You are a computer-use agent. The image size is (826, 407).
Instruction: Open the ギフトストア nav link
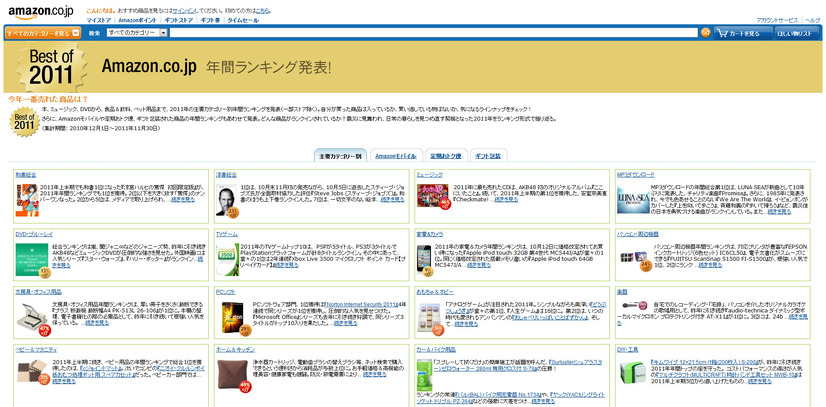click(179, 20)
